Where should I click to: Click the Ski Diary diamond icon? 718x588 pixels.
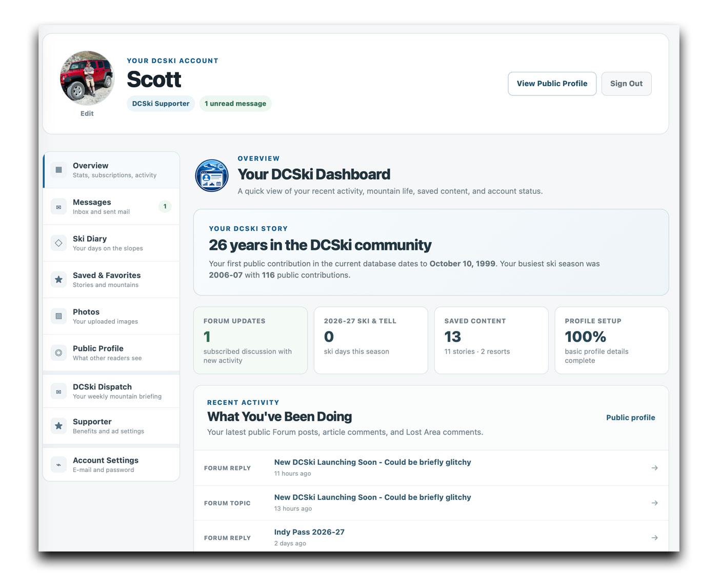(58, 243)
